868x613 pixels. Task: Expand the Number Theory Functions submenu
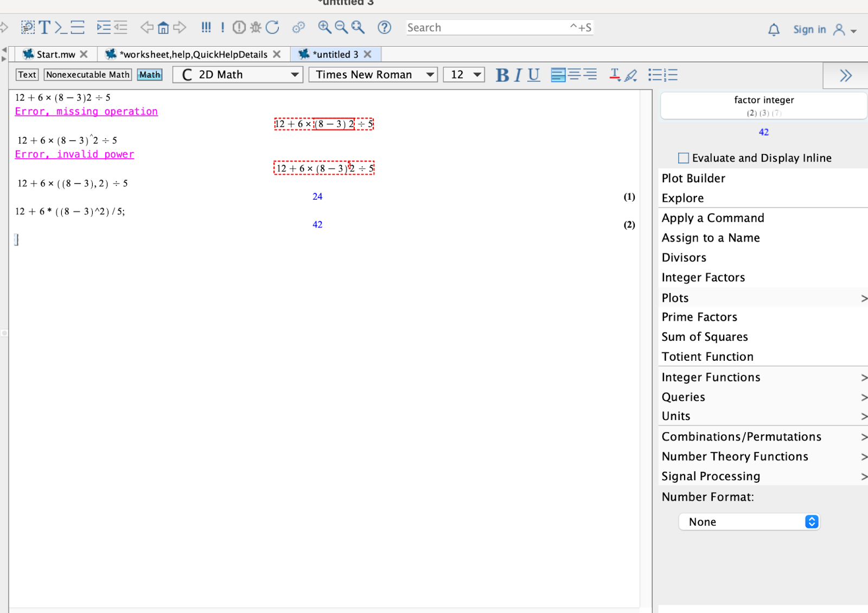pos(735,456)
